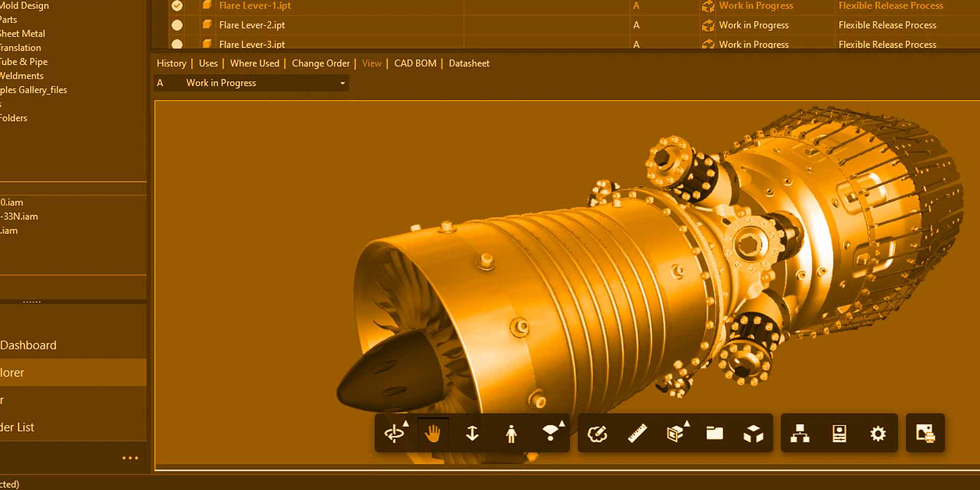Toggle the status circle for Flare Lever-3.ipt
Viewport: 980px width, 490px height.
pyautogui.click(x=177, y=44)
